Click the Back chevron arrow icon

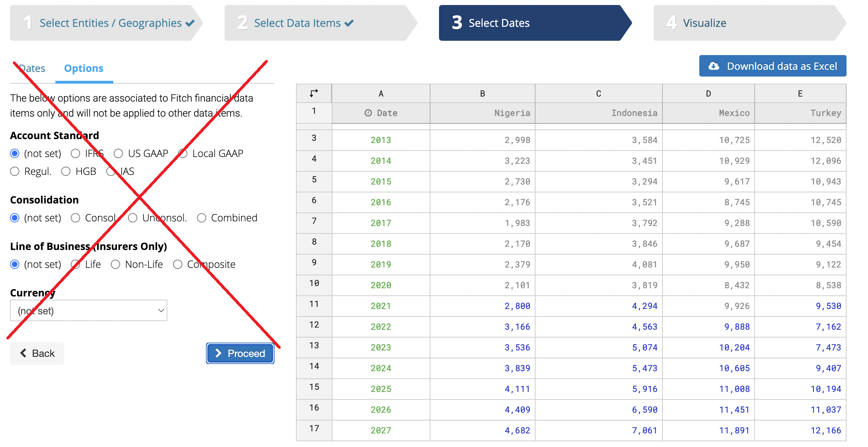[x=24, y=353]
